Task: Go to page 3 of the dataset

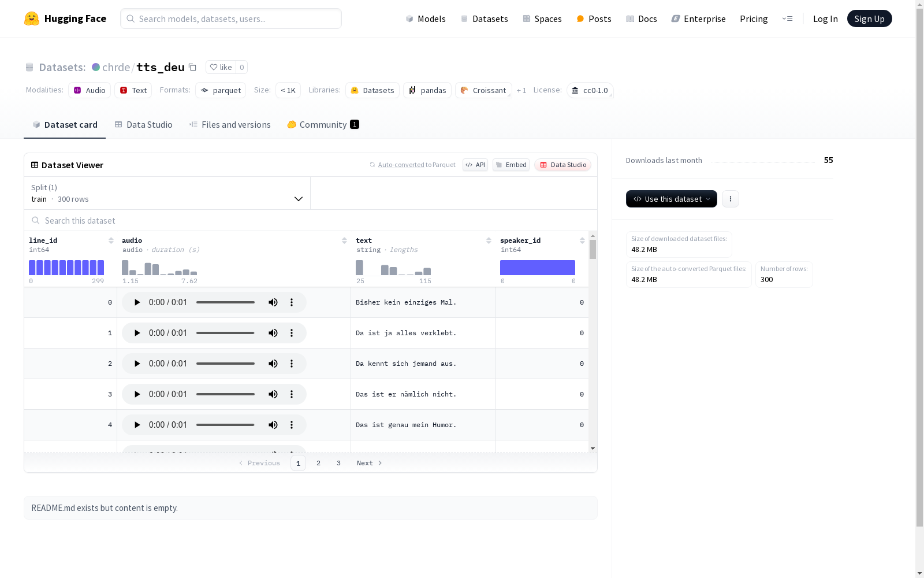Action: tap(338, 463)
